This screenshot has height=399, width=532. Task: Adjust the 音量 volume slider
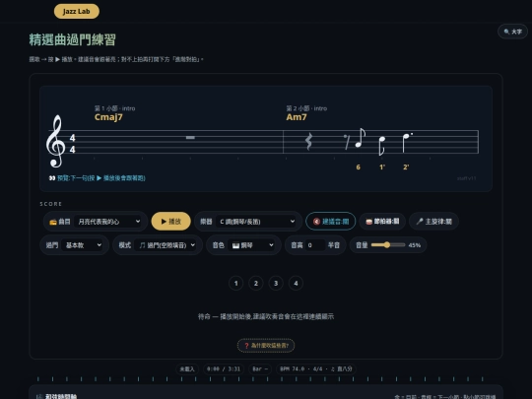pos(388,245)
